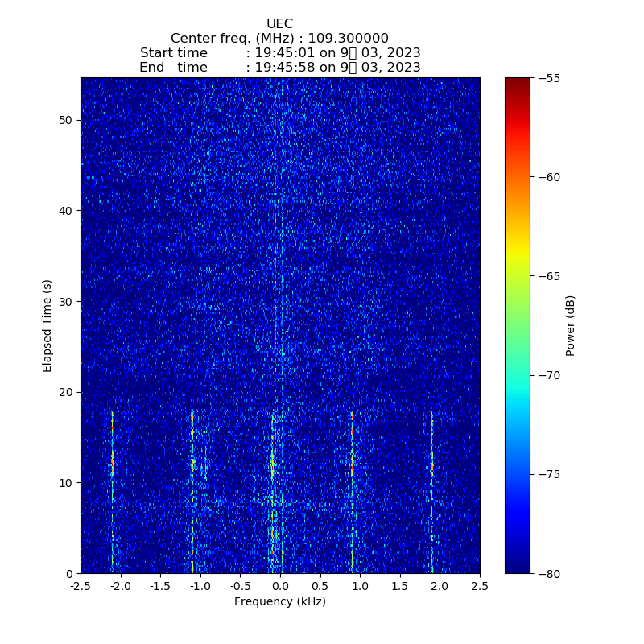Select the End time line in header
Image resolution: width=644 pixels, height=644 pixels.
pyautogui.click(x=279, y=68)
